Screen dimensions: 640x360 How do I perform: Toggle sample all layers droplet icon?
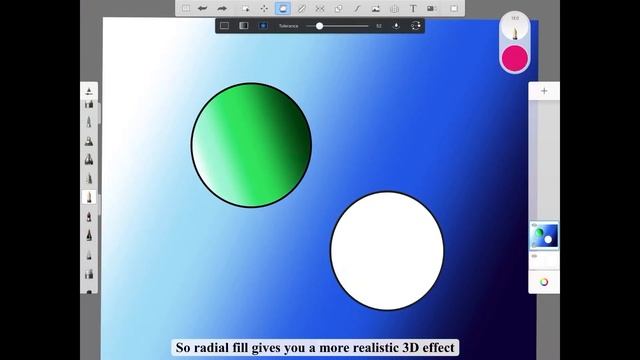pyautogui.click(x=396, y=26)
